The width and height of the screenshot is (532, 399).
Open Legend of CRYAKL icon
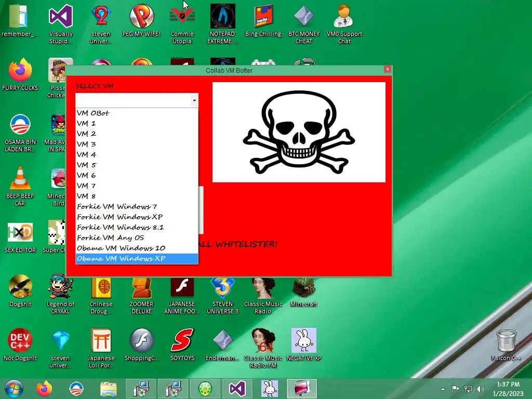(60, 294)
